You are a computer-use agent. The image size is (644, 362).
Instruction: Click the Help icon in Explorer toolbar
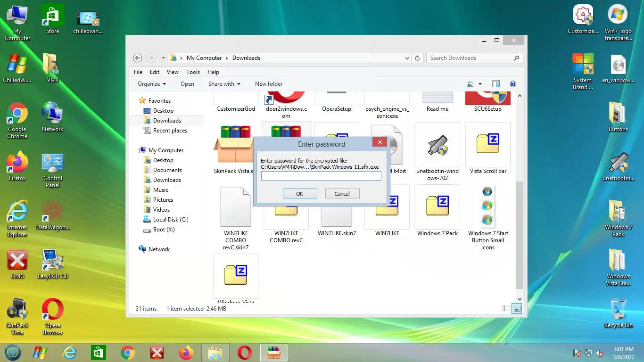(513, 84)
